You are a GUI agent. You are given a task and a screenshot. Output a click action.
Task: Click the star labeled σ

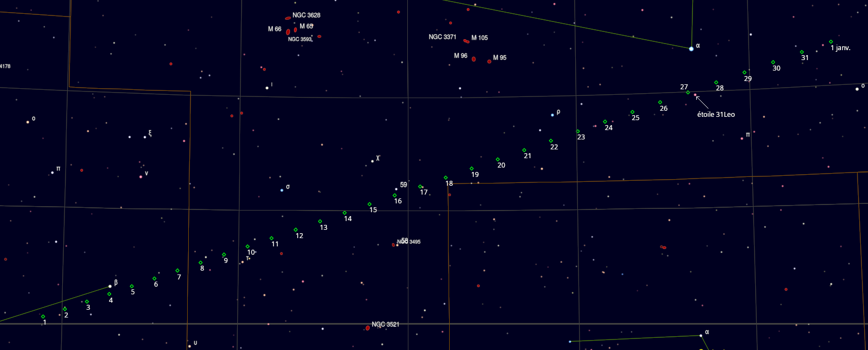(x=282, y=190)
